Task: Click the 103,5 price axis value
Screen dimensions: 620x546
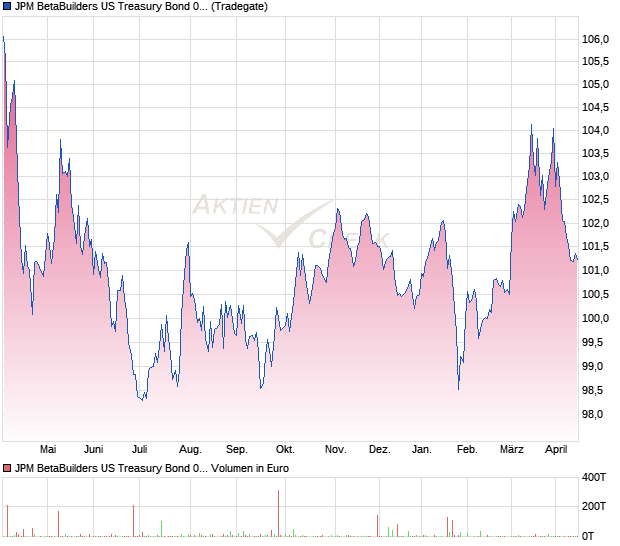Action: pyautogui.click(x=595, y=153)
